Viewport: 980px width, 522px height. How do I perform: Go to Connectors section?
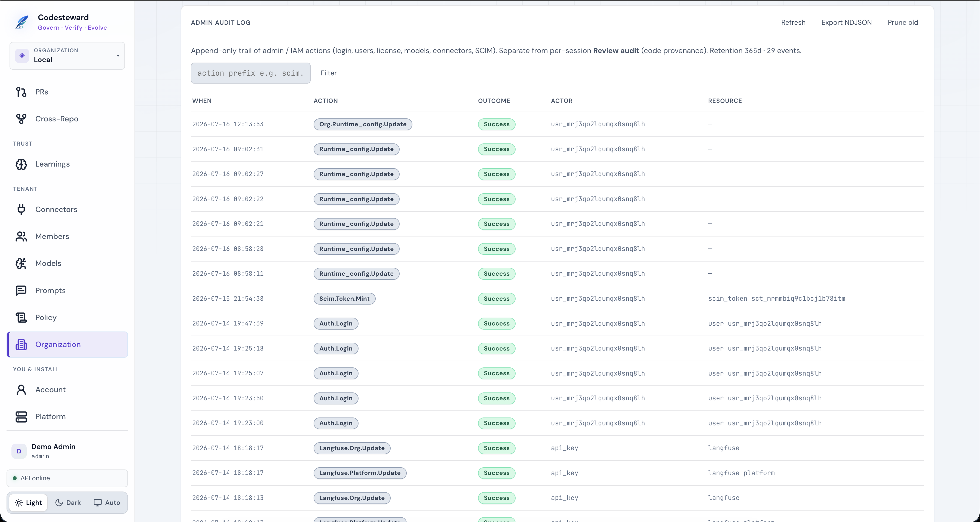click(x=67, y=210)
